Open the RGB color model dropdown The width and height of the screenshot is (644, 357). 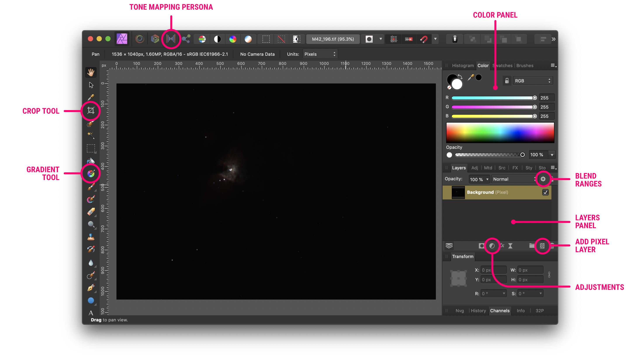[x=533, y=81]
